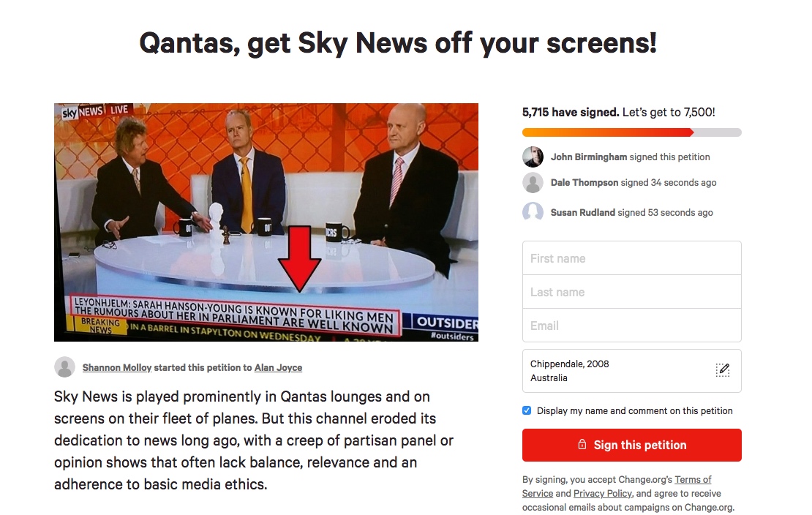Click the Sign this petition button
The image size is (812, 515).
(x=632, y=445)
